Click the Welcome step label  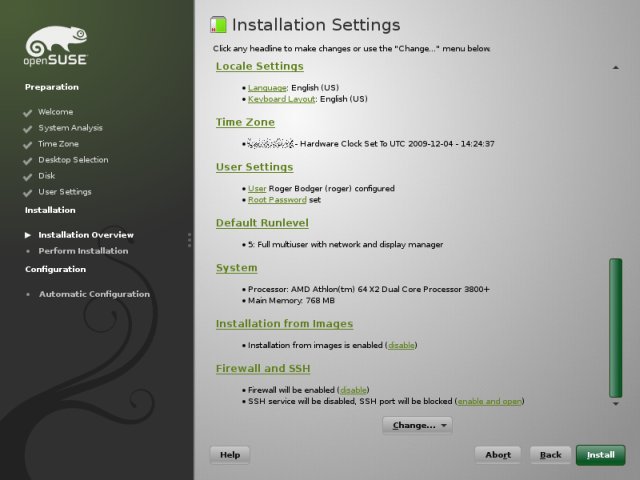click(x=56, y=112)
